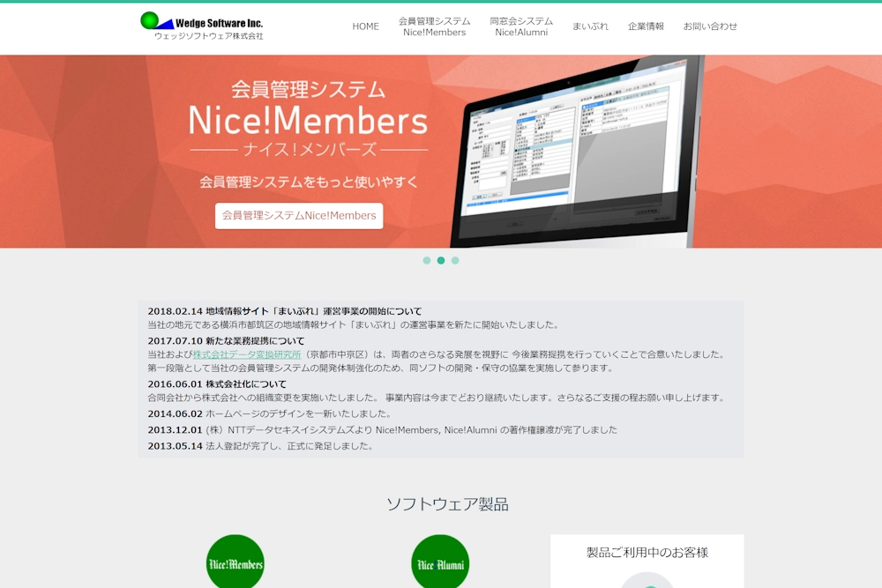Open the green Nice Alumni product icon

[440, 562]
